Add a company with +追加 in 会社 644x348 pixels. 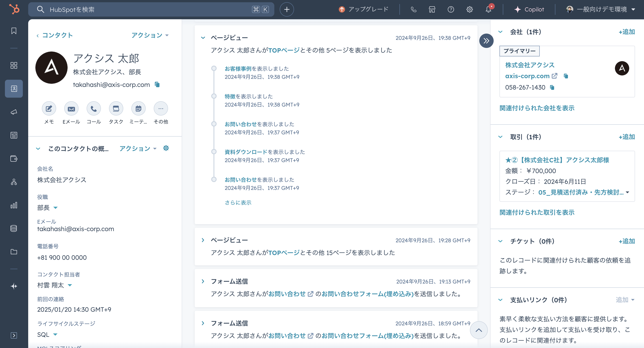pos(627,32)
